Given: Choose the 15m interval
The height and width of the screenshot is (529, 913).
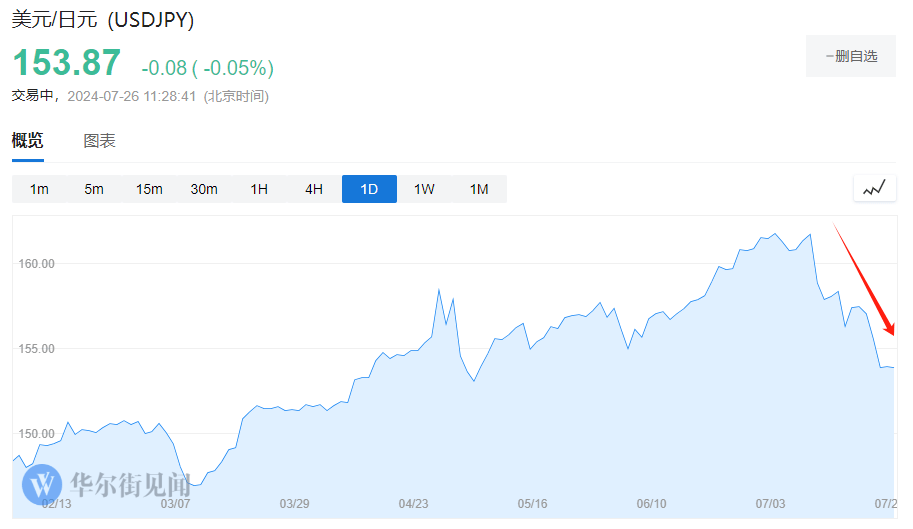Looking at the screenshot, I should pos(149,189).
